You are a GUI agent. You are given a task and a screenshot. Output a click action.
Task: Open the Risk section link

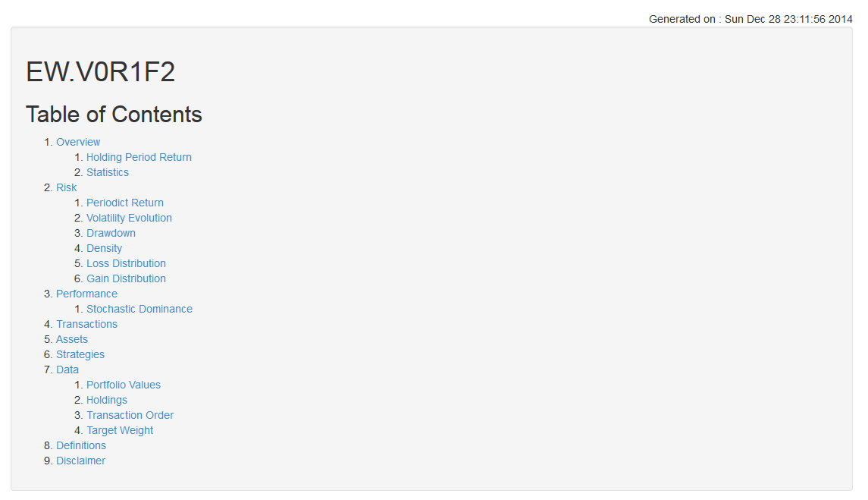point(67,187)
